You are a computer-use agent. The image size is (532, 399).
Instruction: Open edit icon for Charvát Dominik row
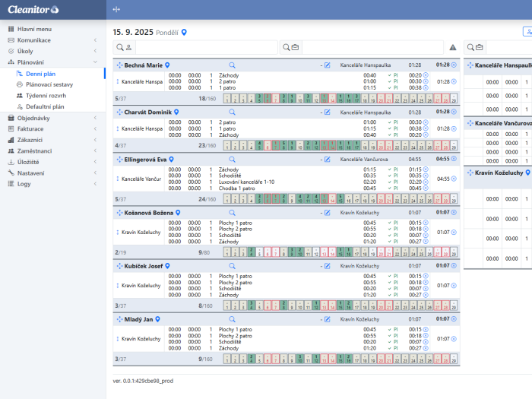click(x=328, y=112)
